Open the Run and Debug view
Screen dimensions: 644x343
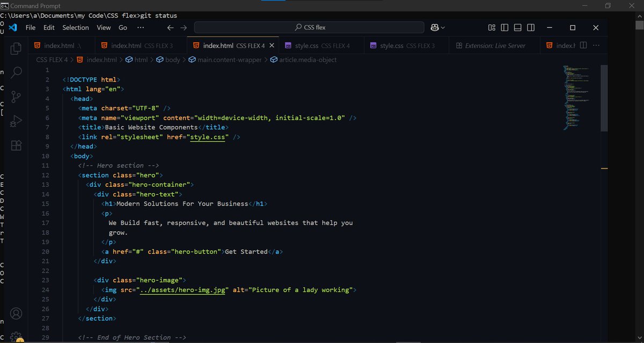click(x=16, y=121)
